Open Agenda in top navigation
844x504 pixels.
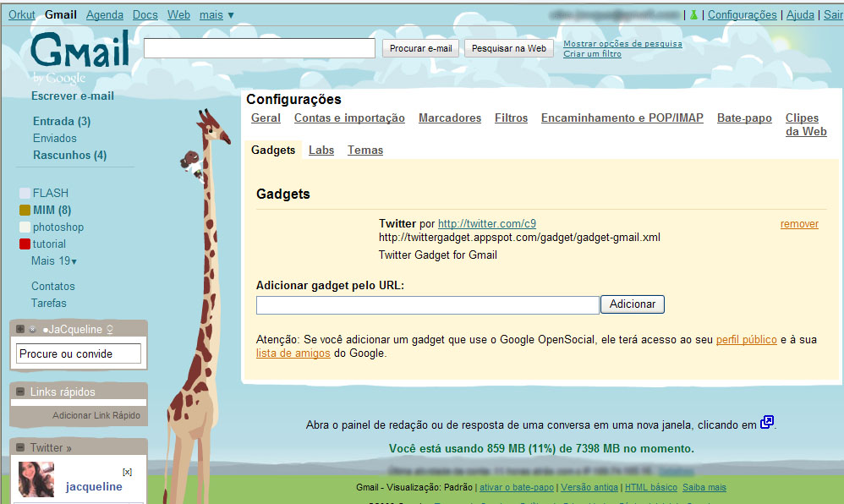point(104,15)
